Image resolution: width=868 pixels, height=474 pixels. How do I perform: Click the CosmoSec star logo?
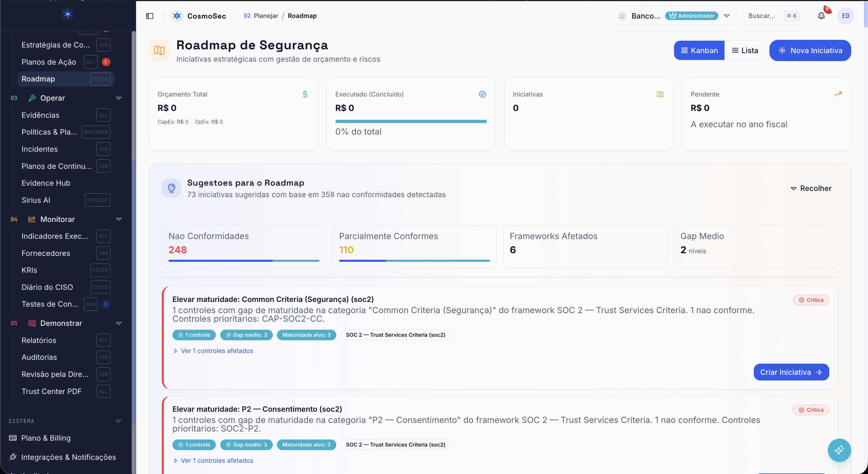click(x=177, y=16)
